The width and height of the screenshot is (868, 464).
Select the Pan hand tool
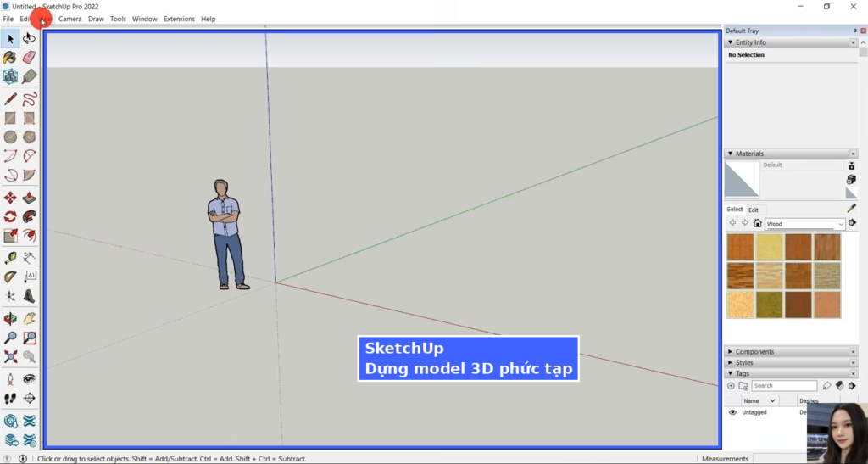click(x=30, y=319)
